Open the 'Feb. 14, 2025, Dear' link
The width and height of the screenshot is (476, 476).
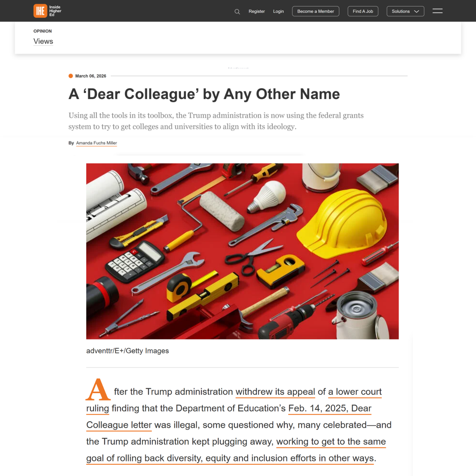click(330, 408)
